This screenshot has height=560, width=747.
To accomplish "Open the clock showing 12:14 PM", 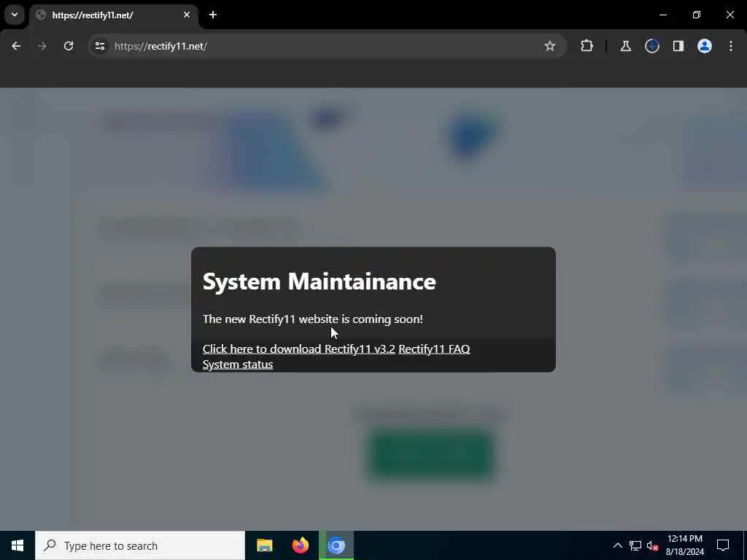I will (684, 545).
